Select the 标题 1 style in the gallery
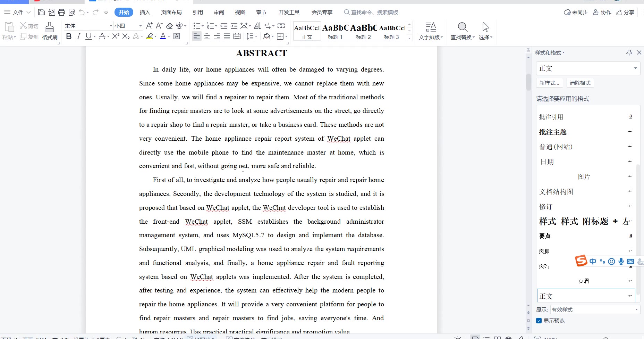Image resolution: width=644 pixels, height=339 pixels. (335, 31)
